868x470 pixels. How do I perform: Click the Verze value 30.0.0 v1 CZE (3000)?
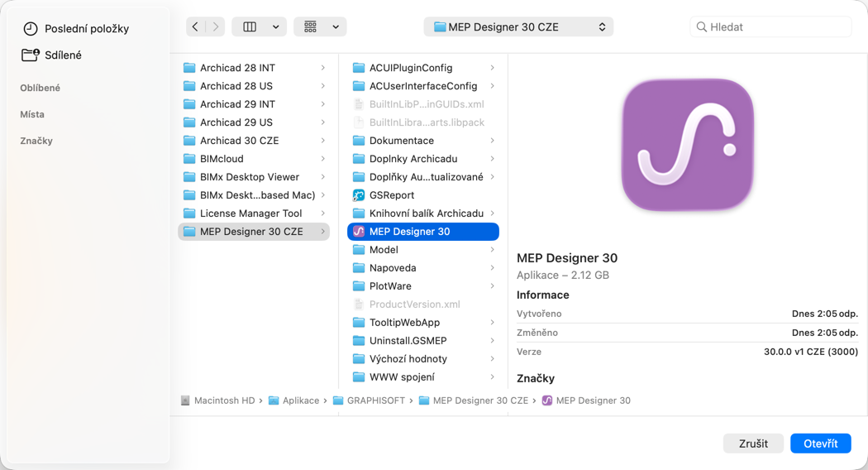pyautogui.click(x=811, y=352)
